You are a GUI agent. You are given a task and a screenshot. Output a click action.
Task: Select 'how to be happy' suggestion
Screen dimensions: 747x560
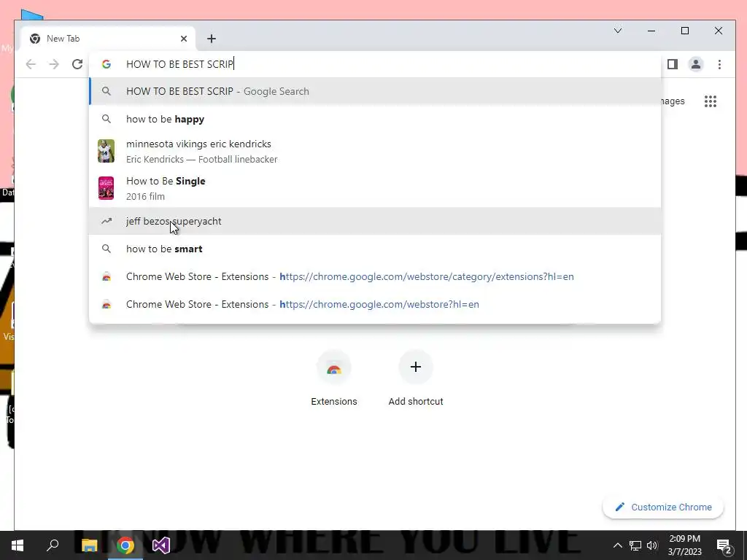click(375, 119)
